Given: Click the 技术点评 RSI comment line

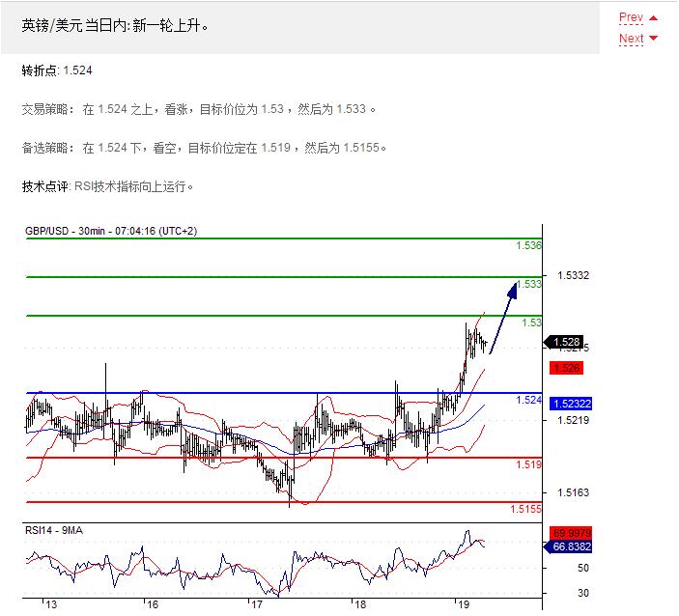Looking at the screenshot, I should point(107,186).
